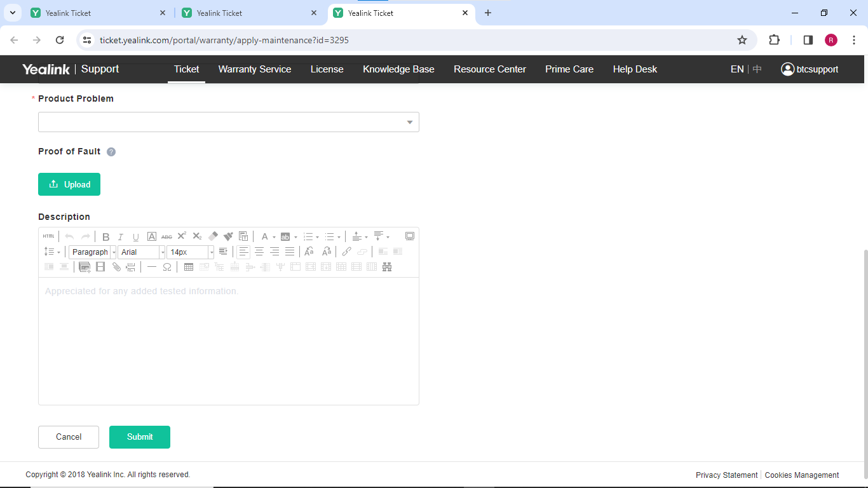Viewport: 868px width, 488px height.
Task: Click the superscript icon
Action: pyautogui.click(x=182, y=236)
